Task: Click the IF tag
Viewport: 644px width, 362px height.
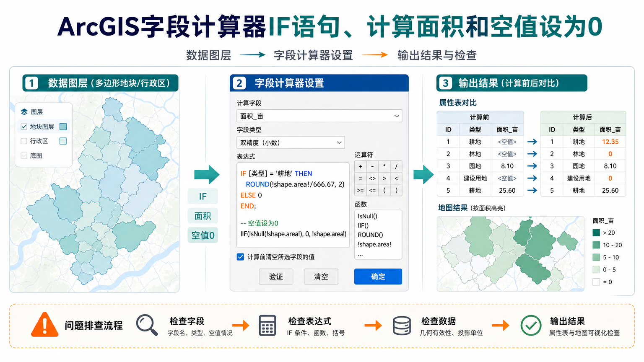Action: click(x=203, y=196)
